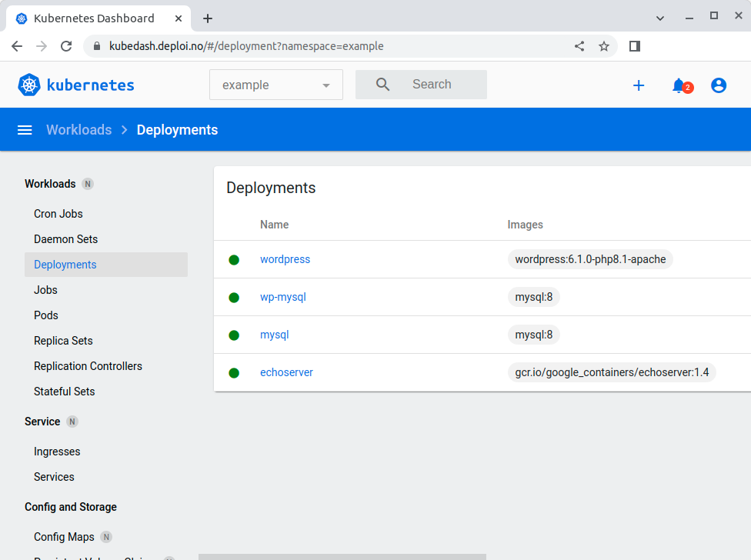751x560 pixels.
Task: Click the Kubernetes logo
Action: (x=28, y=85)
